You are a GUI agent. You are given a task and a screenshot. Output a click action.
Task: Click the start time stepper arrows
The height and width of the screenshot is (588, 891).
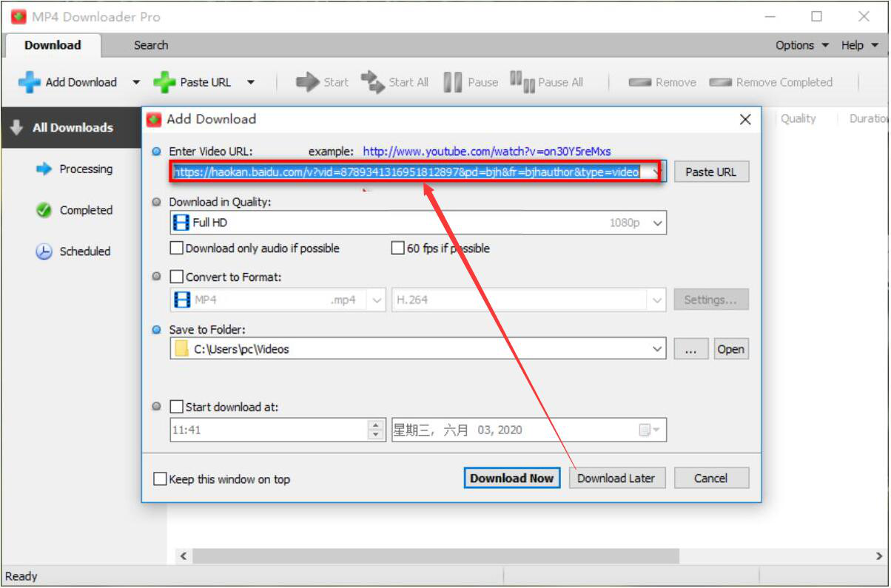377,430
